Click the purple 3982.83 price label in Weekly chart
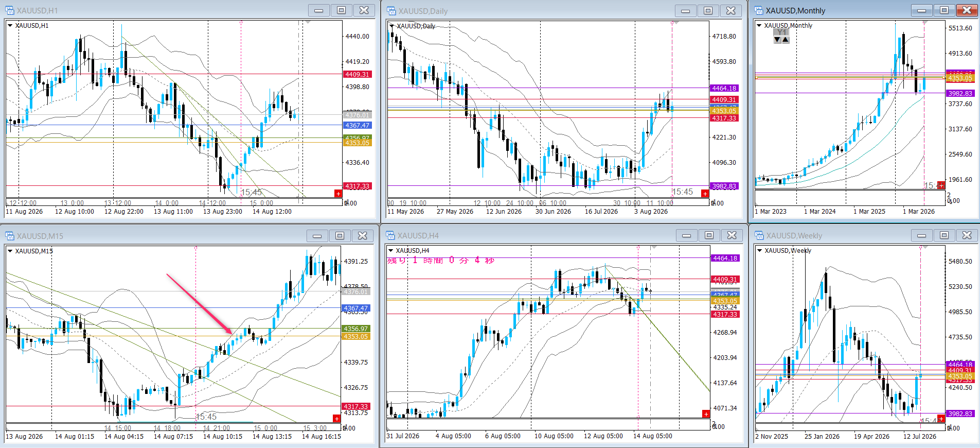980x448 pixels. pos(960,413)
